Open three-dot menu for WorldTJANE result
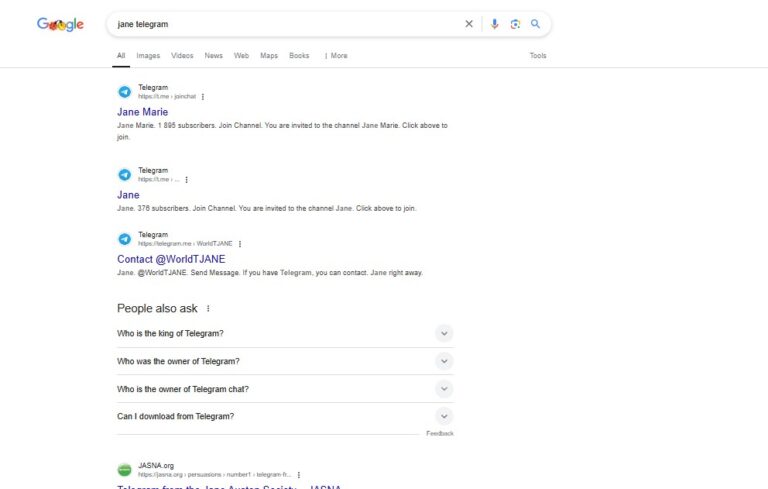Screen dimensions: 768x489 (x=240, y=244)
